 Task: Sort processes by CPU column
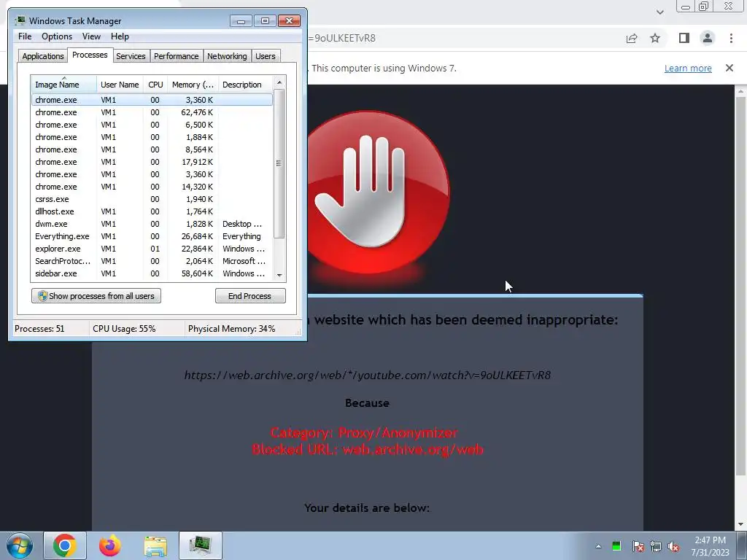pyautogui.click(x=155, y=85)
